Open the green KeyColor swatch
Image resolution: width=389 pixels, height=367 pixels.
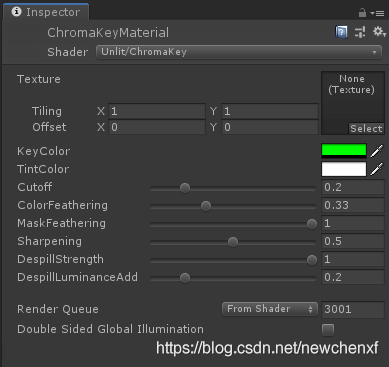(344, 151)
